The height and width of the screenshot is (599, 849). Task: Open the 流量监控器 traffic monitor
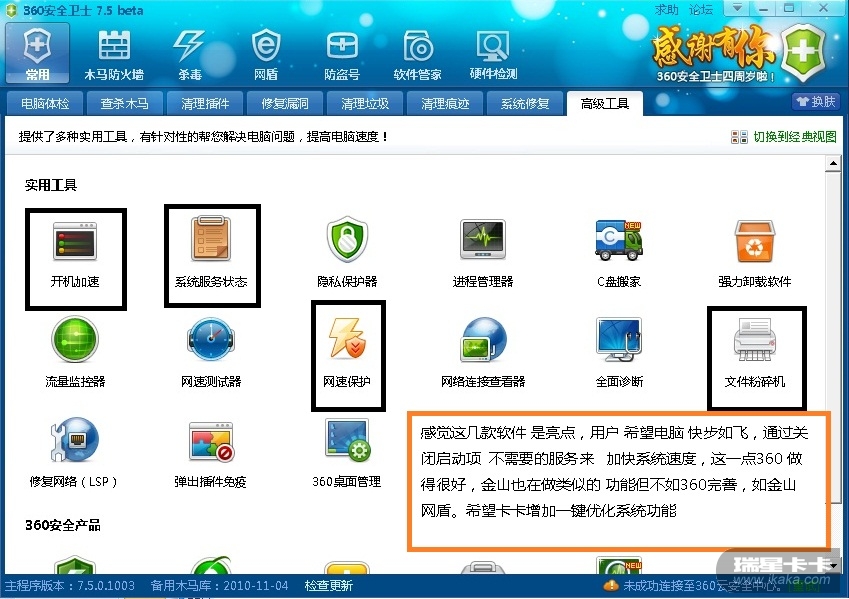coord(75,353)
